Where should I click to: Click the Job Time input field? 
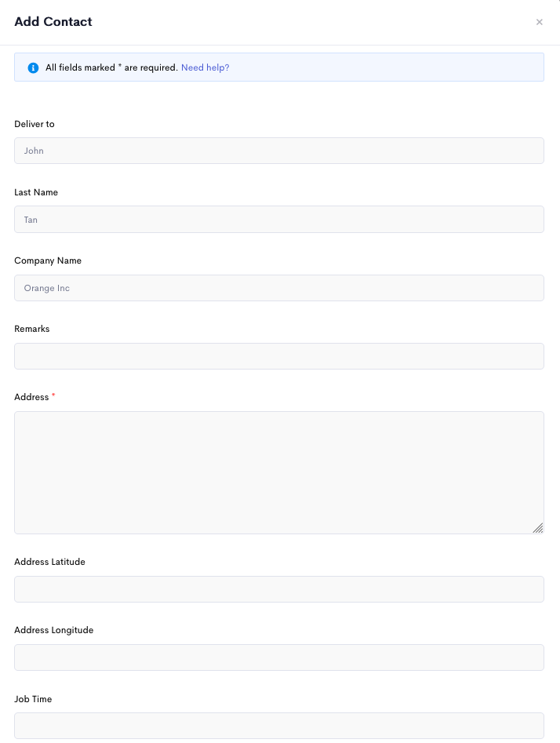(x=279, y=726)
